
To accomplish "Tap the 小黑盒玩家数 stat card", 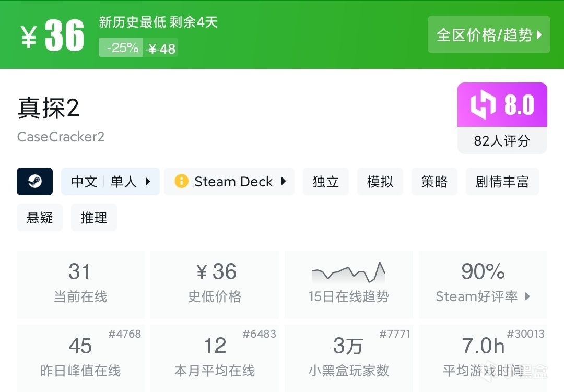I will pos(348,358).
